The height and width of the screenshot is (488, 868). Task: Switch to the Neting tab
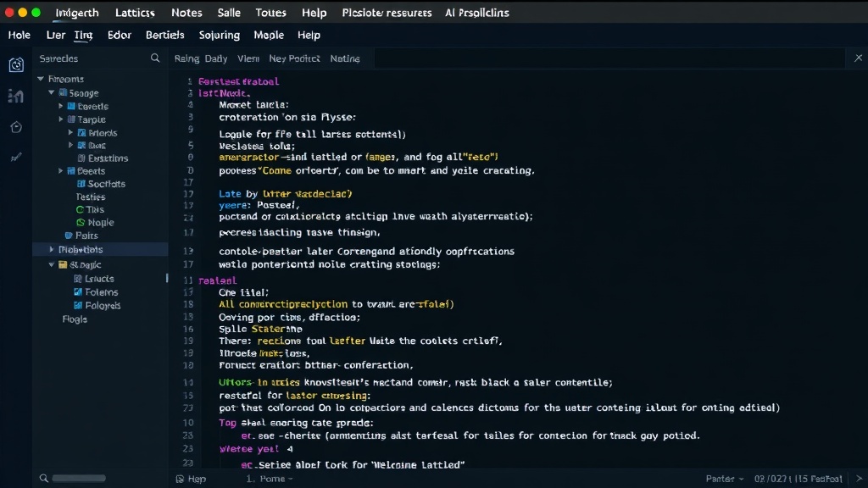(345, 58)
